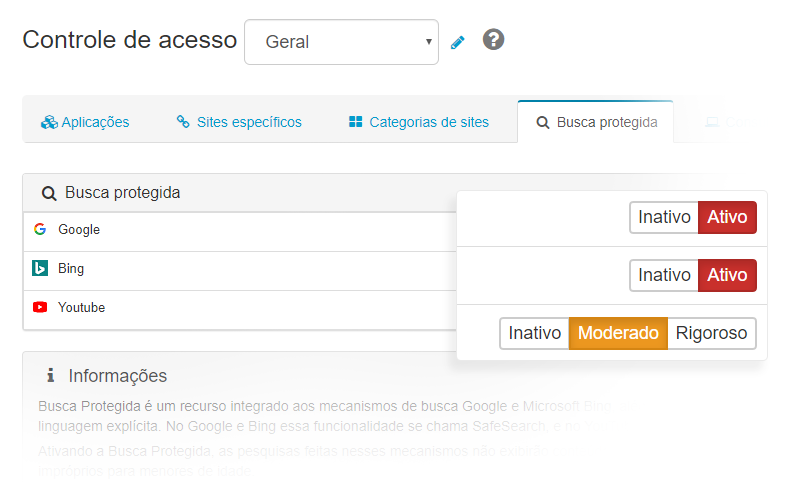Image resolution: width=800 pixels, height=482 pixels.
Task: Click the Bing logo icon
Action: 40,269
